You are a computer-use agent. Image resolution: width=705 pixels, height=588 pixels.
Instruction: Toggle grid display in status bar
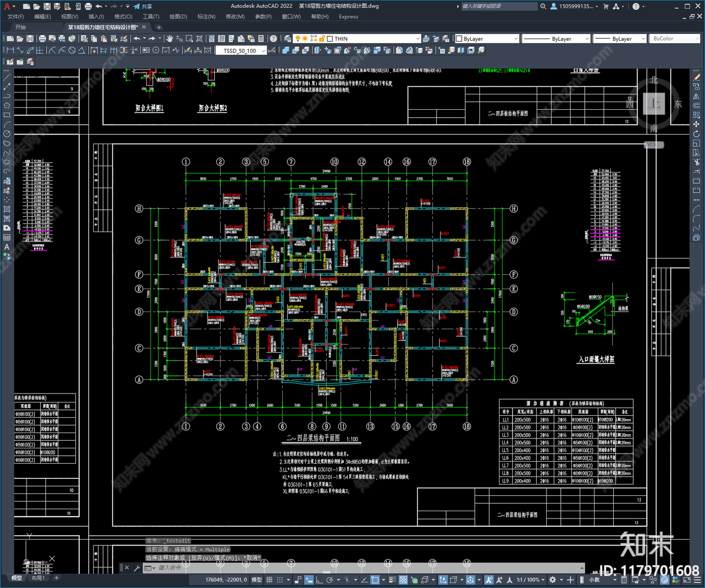pyautogui.click(x=269, y=580)
